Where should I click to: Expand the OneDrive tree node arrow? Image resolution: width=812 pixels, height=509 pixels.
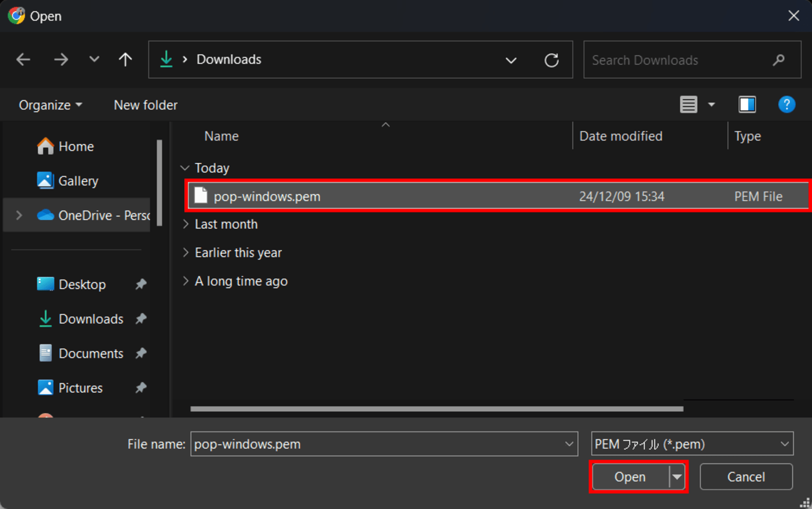pos(19,215)
